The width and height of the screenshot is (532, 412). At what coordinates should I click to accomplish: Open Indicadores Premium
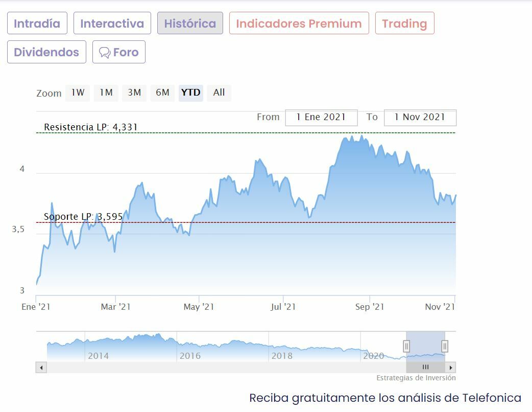coord(299,24)
